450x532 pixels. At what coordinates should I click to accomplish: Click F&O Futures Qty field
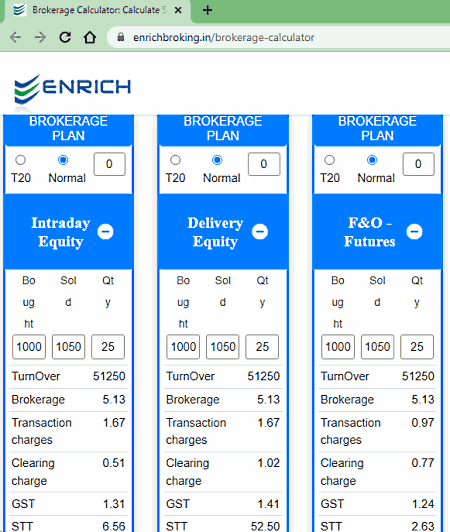coord(417,347)
